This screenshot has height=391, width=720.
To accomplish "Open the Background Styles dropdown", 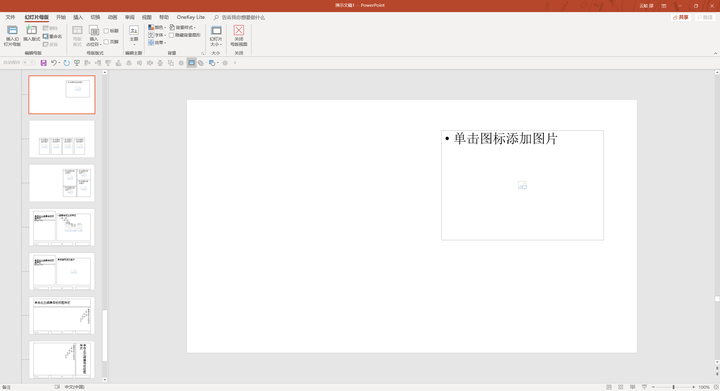I will tap(183, 28).
